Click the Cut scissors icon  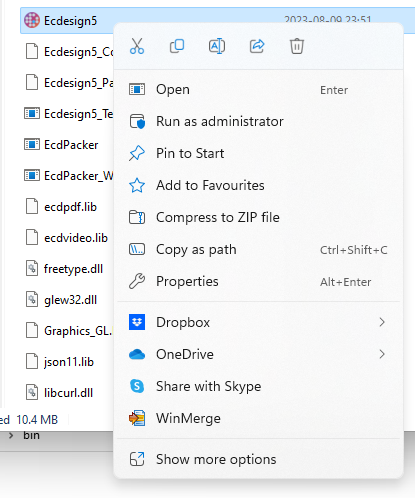(x=137, y=46)
